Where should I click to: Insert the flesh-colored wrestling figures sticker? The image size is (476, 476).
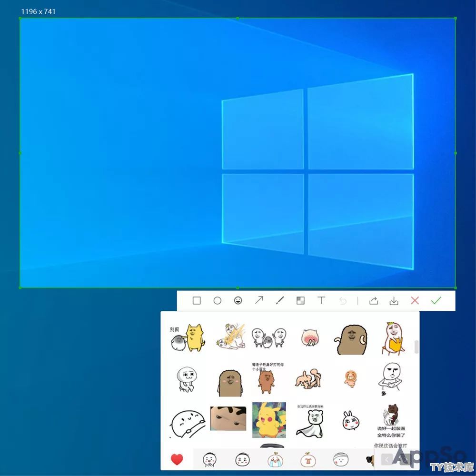(x=308, y=378)
